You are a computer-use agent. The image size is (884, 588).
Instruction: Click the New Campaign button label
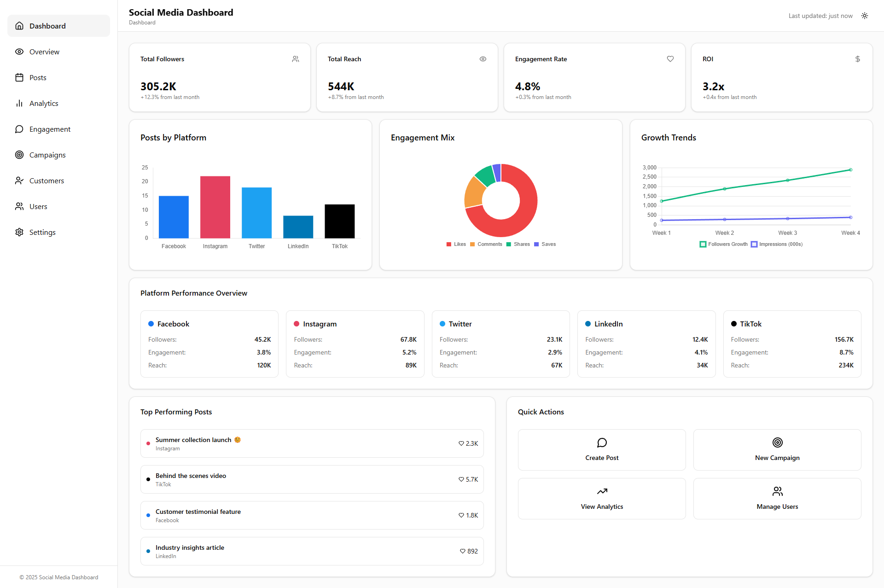click(x=777, y=458)
